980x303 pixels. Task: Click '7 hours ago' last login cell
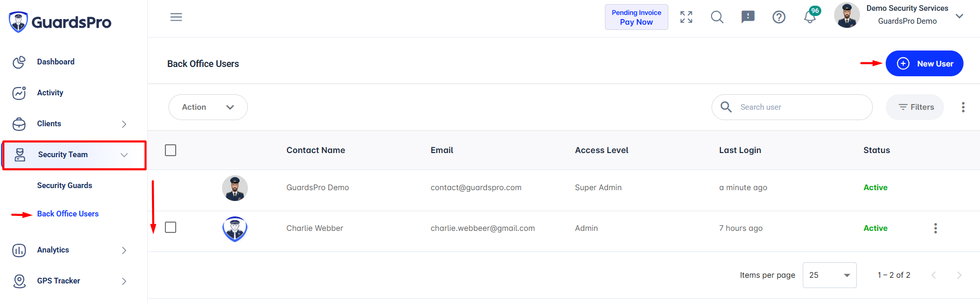tap(741, 228)
